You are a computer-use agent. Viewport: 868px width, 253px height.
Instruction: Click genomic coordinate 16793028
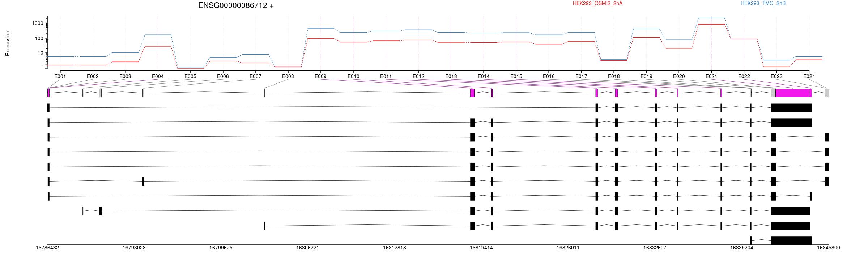tap(134, 248)
